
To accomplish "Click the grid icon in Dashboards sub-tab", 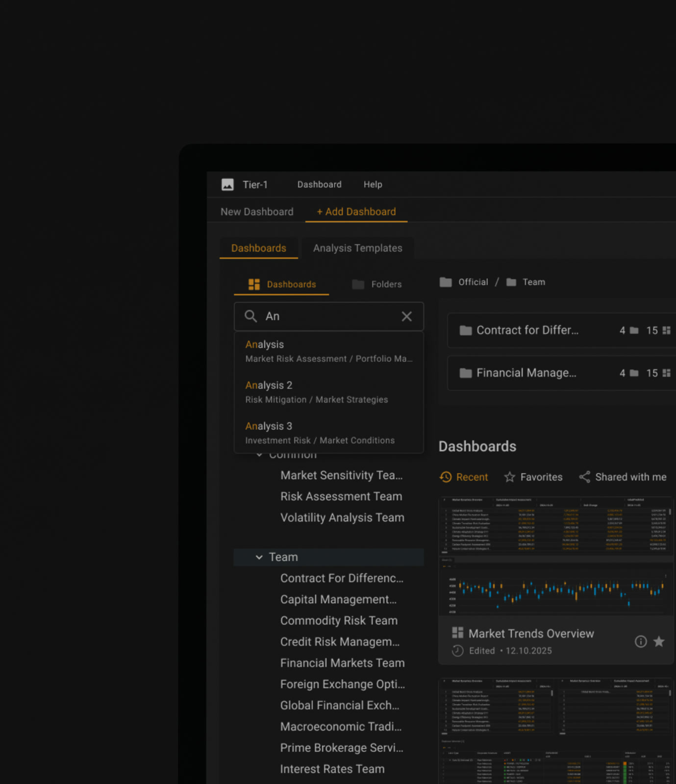I will pos(254,284).
